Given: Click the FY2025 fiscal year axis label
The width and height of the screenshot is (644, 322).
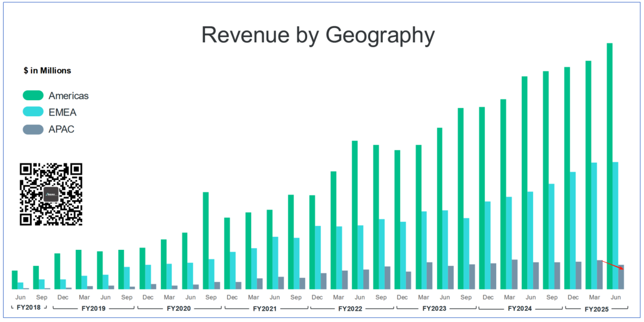Looking at the screenshot, I should pyautogui.click(x=596, y=309).
